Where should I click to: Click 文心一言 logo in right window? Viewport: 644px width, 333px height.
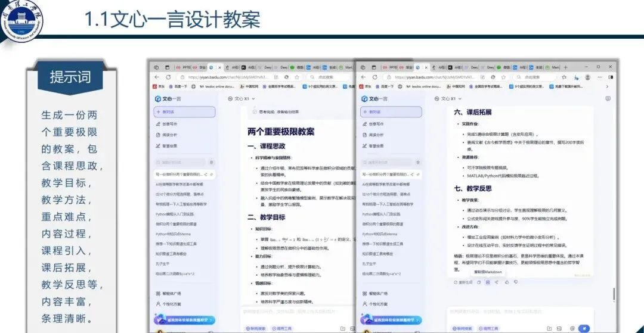click(x=374, y=99)
